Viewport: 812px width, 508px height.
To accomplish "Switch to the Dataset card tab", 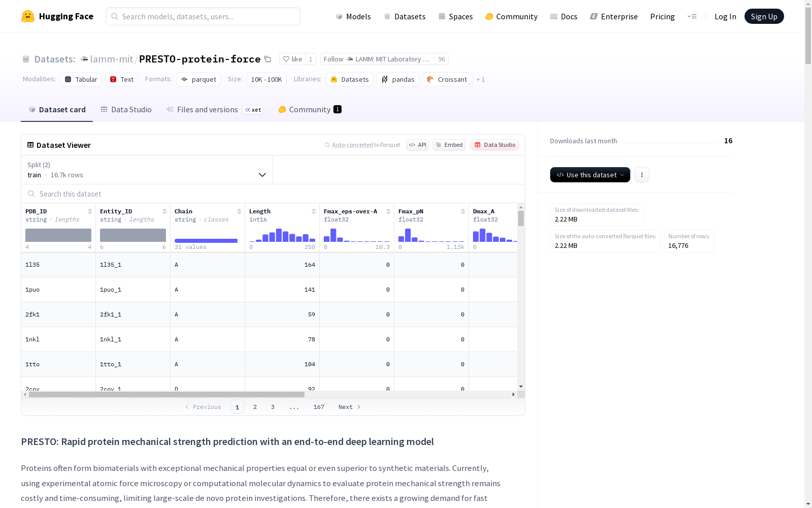I will 57,110.
